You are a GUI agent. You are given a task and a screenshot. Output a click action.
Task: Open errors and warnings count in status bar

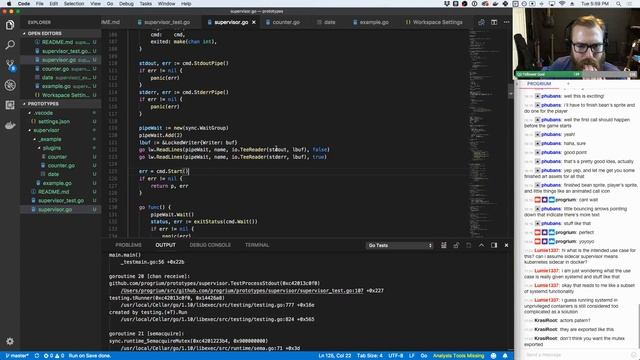(54, 356)
